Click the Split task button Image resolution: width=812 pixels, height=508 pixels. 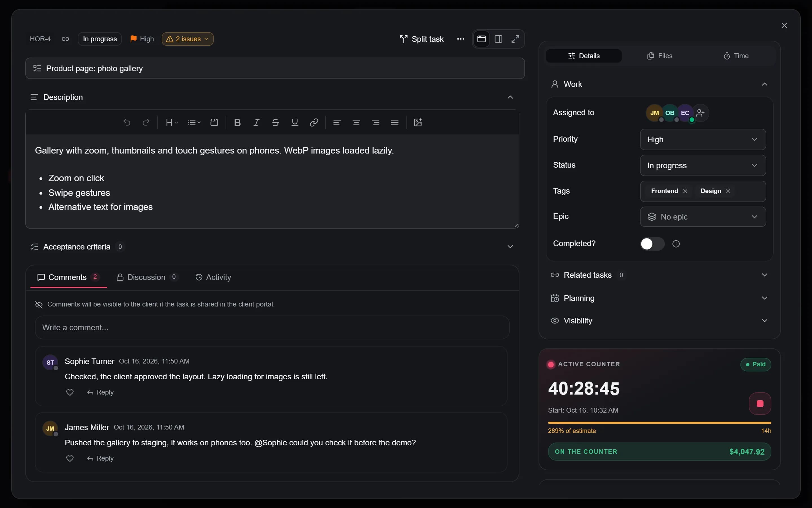pos(422,39)
